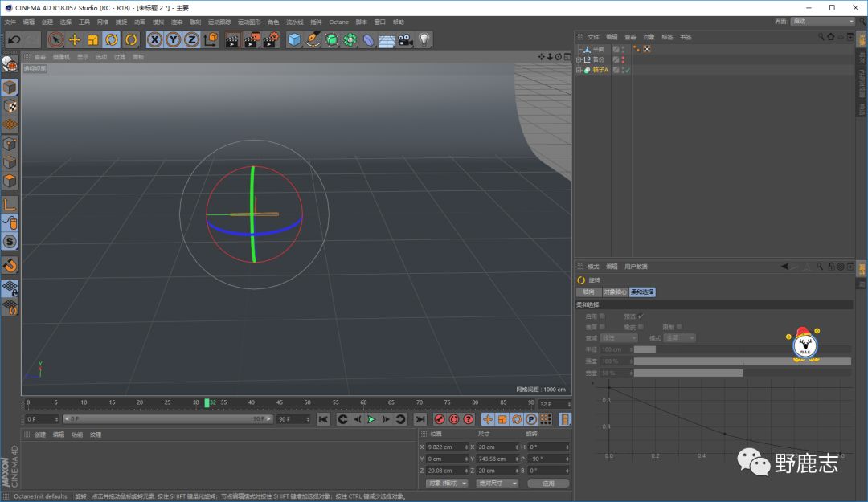868x502 pixels.
Task: Open the pen spline tool
Action: [x=313, y=39]
